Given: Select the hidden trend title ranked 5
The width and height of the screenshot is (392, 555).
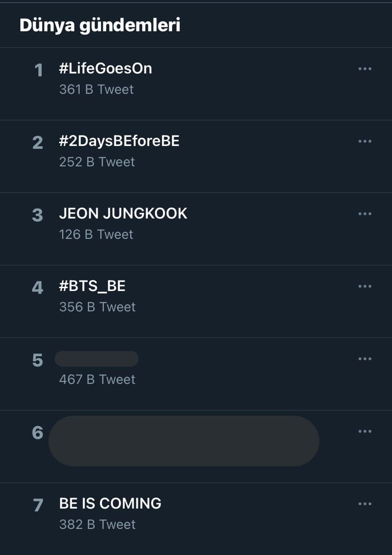Looking at the screenshot, I should (96, 359).
